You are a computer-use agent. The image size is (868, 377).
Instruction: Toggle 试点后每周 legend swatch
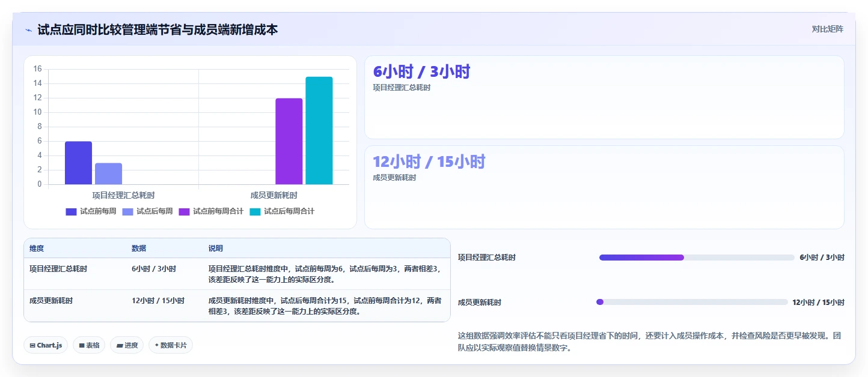tap(127, 211)
